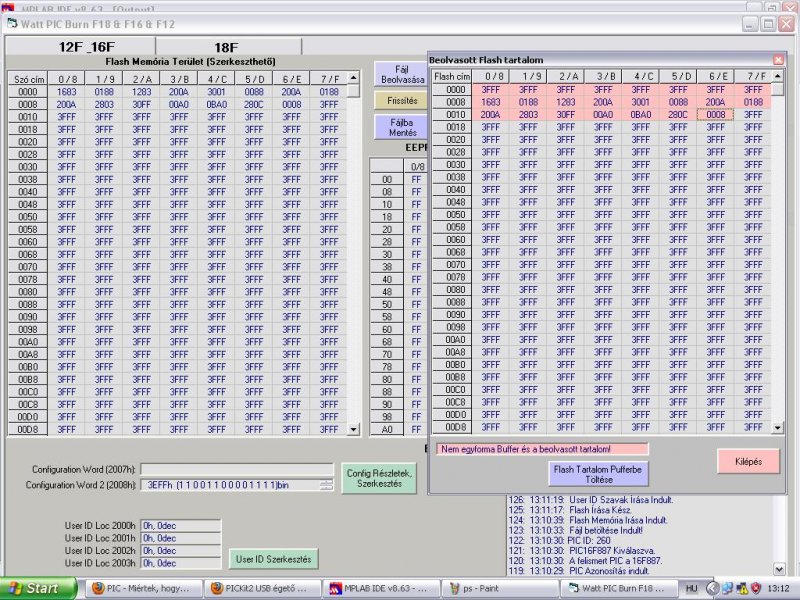
Task: Open MPLAB IDE v8.63 taskbar item
Action: pyautogui.click(x=381, y=588)
